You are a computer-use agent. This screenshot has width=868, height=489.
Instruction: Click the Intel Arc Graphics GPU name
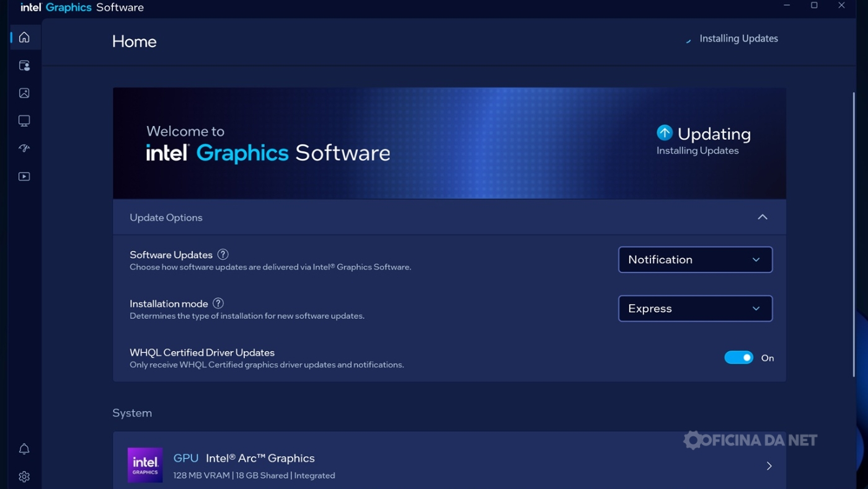pos(260,458)
